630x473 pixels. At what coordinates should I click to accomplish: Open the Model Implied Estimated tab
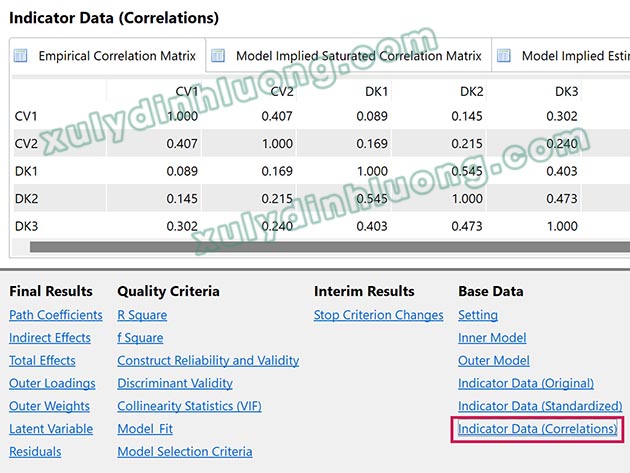[x=561, y=55]
